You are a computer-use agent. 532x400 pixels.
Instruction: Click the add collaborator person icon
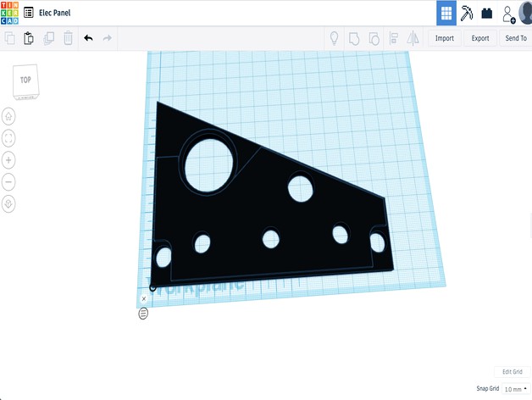[x=508, y=14]
